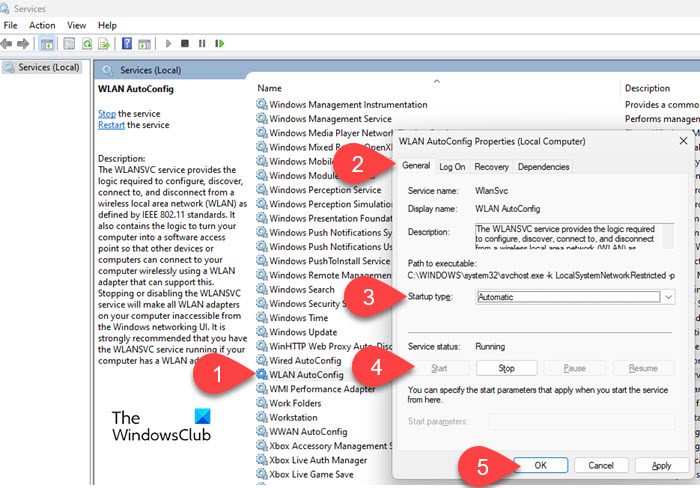Screen dimensions: 700x488
Task: Click the gear icon beside WWAN AutoConfig
Action: click(262, 432)
